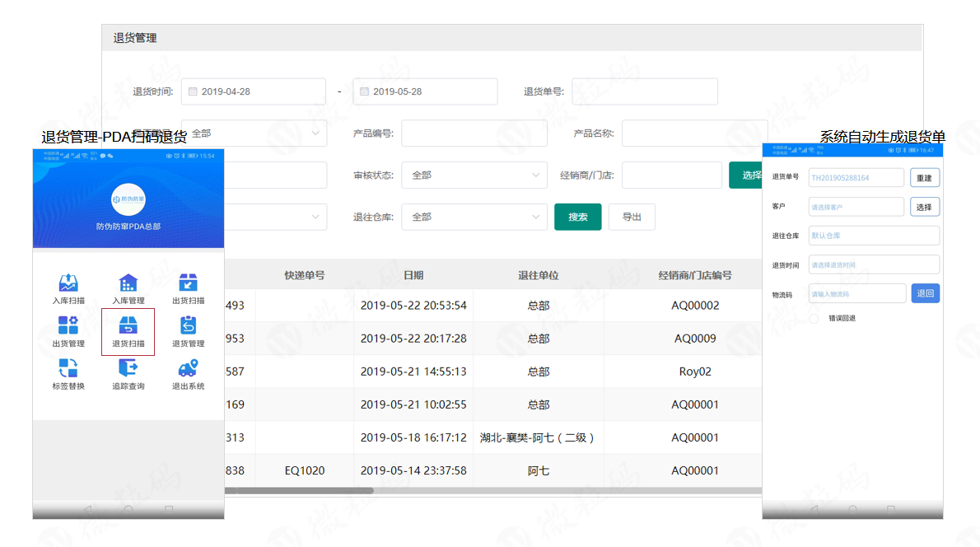Open 追踪查询 icon

point(128,369)
